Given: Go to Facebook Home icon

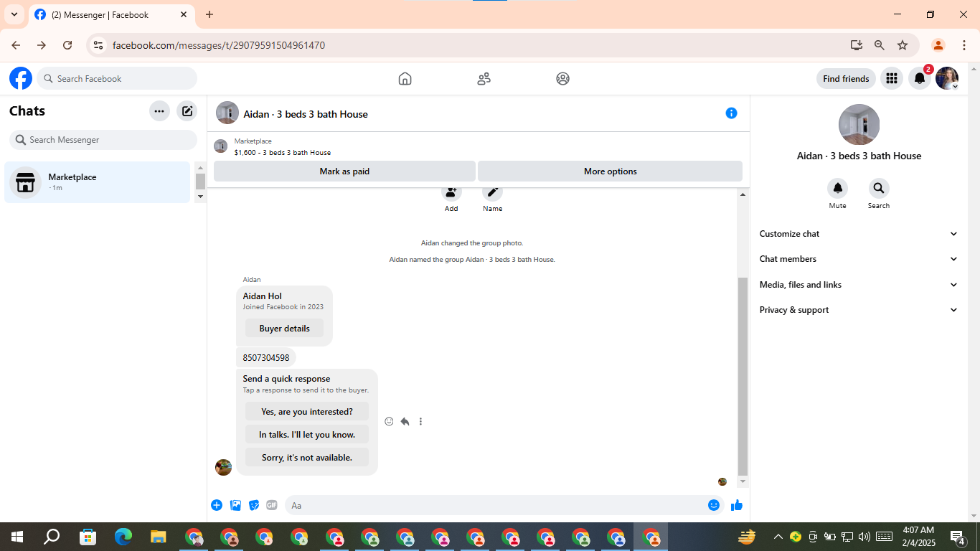Looking at the screenshot, I should (x=405, y=79).
